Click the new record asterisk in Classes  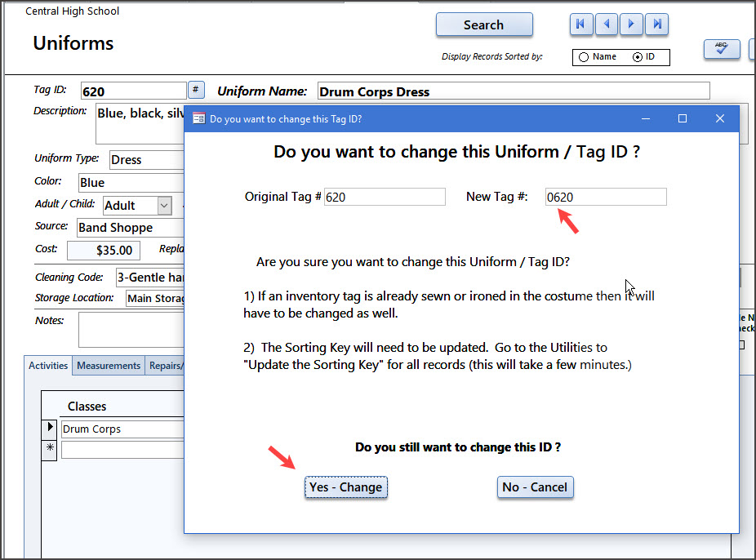point(49,448)
